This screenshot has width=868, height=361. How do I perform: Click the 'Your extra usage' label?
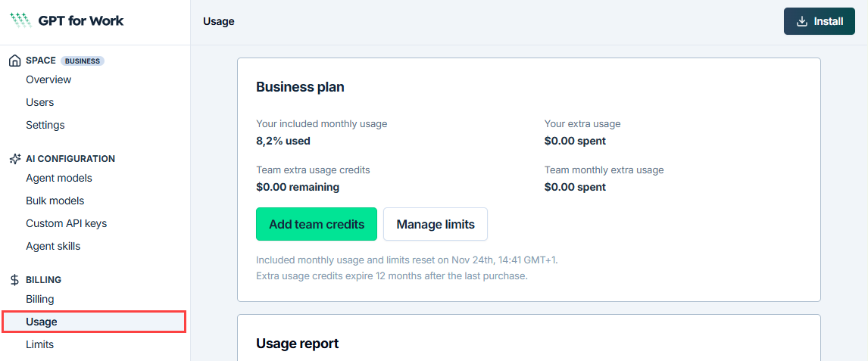[x=582, y=124]
